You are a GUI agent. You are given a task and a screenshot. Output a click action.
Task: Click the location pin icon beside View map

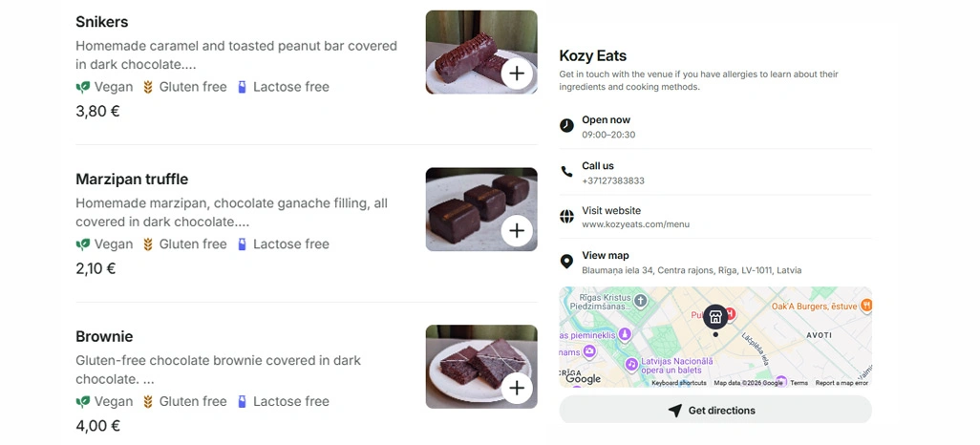click(x=566, y=262)
